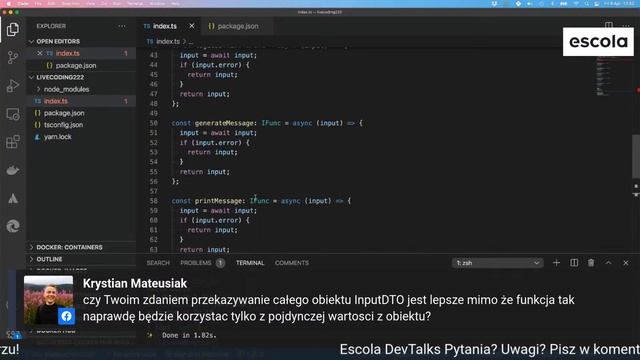Click line number 50 in the gutter
Viewport: 640px width, 360px height.
point(153,123)
